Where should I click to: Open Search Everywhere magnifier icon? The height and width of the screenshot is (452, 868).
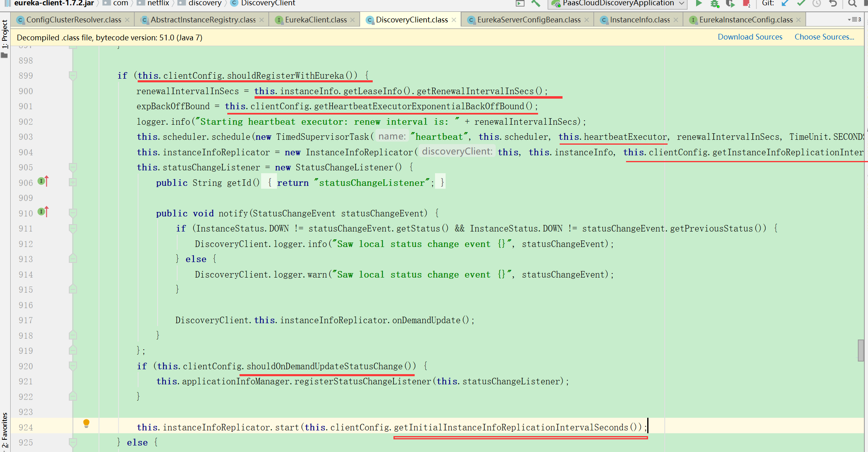coord(852,3)
